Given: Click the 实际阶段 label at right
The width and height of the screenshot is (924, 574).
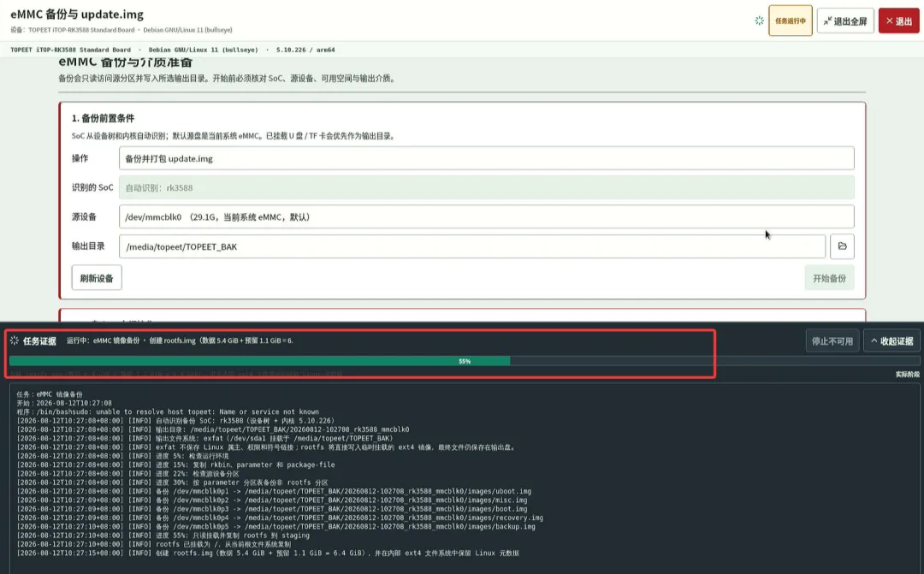Looking at the screenshot, I should (x=908, y=374).
